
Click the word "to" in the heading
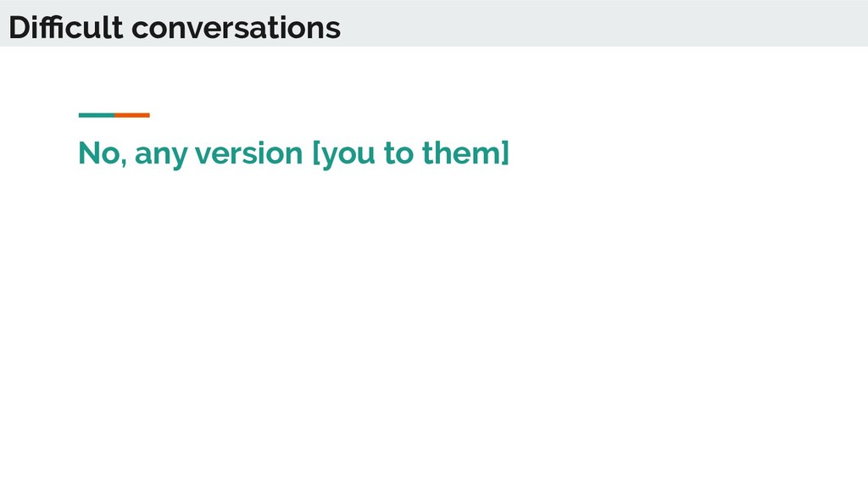(398, 153)
